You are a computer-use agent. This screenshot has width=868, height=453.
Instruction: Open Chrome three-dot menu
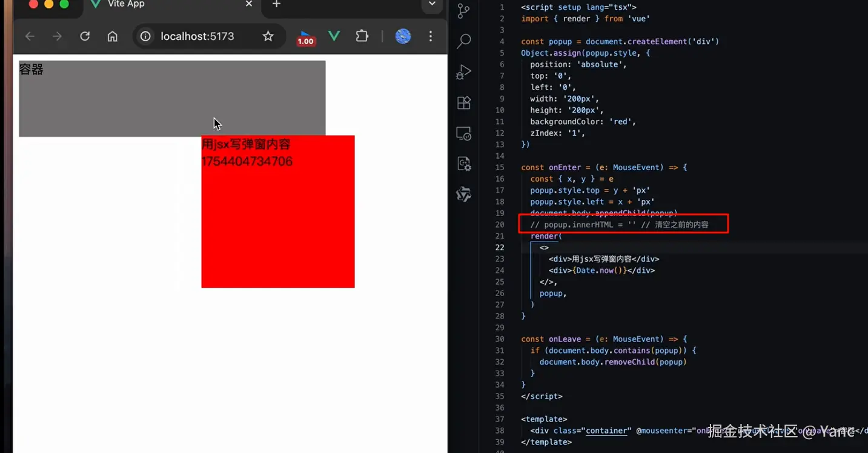click(431, 36)
